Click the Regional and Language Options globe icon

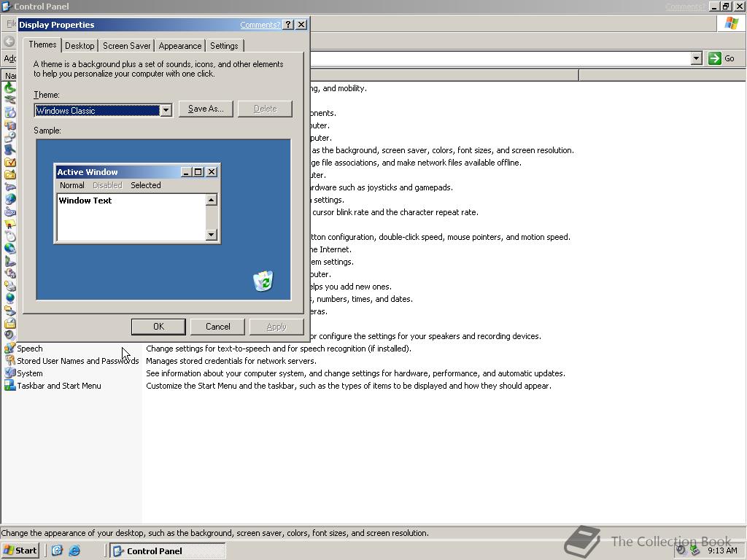tap(9, 298)
